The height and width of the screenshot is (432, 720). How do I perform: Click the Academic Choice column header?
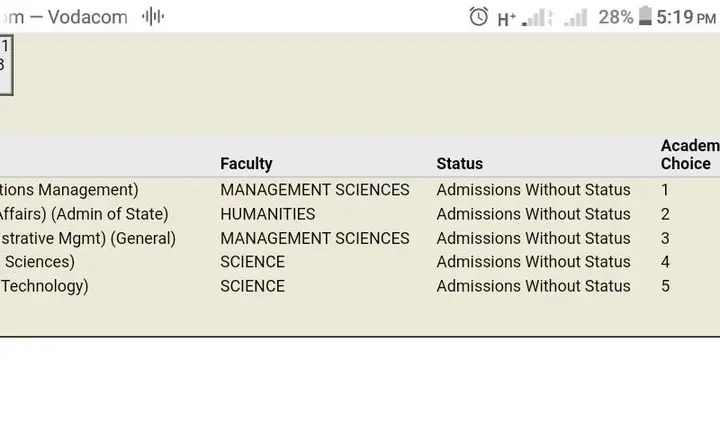690,154
